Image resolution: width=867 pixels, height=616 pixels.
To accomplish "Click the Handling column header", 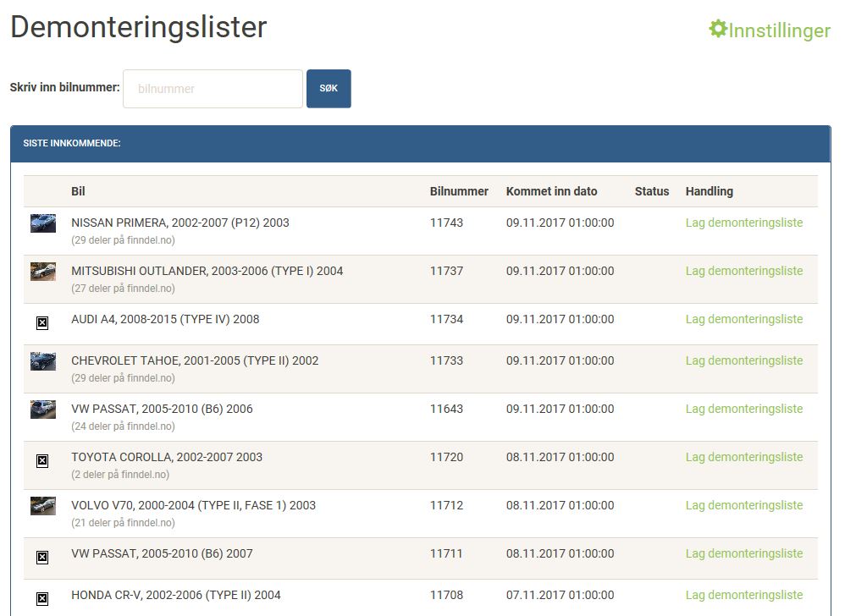I will [709, 191].
